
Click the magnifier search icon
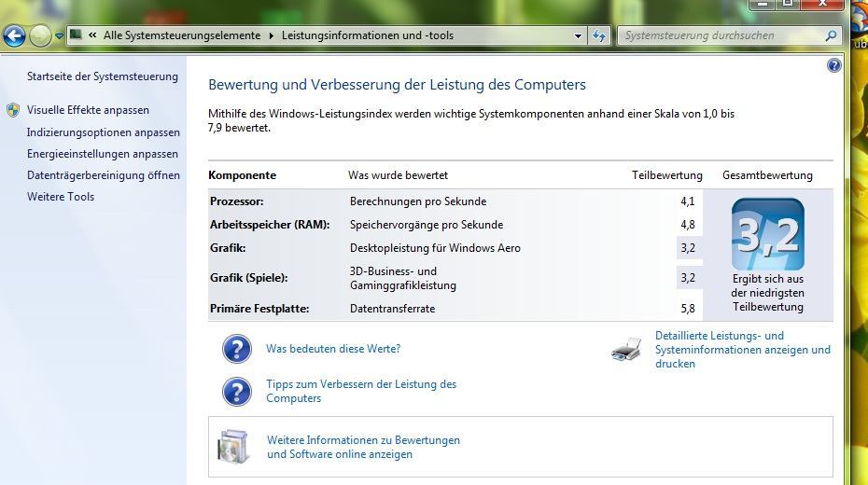click(x=831, y=36)
